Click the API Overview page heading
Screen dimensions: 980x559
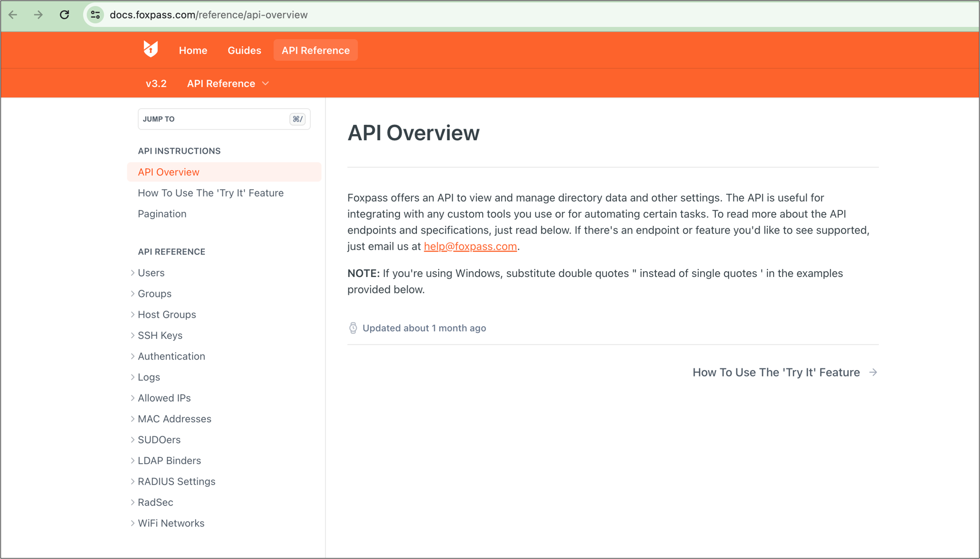click(413, 133)
